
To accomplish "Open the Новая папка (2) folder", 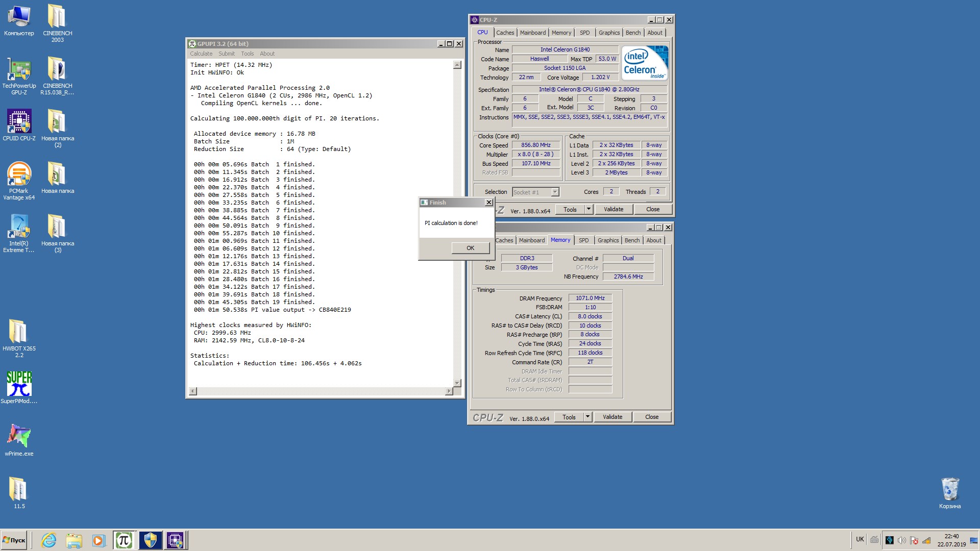I will pyautogui.click(x=57, y=128).
